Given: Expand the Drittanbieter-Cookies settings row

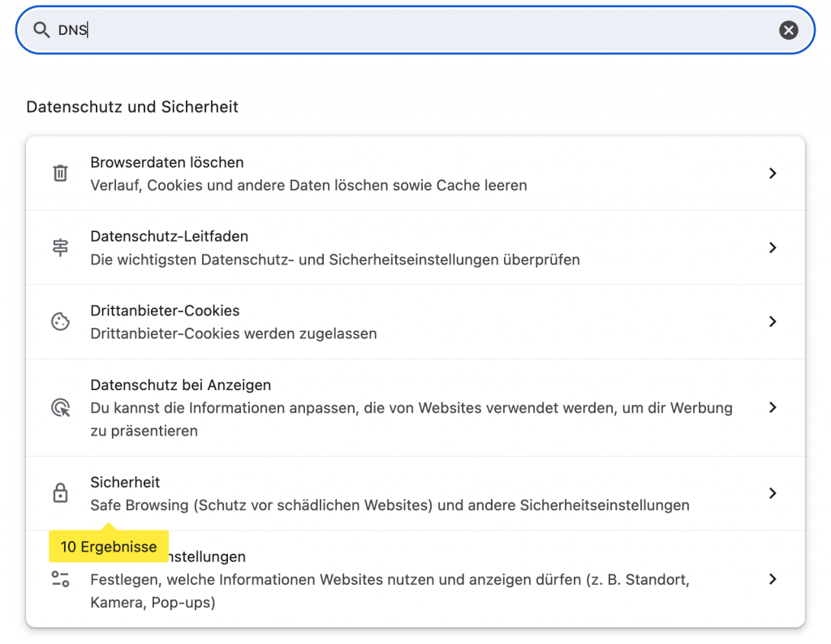Looking at the screenshot, I should (x=772, y=321).
